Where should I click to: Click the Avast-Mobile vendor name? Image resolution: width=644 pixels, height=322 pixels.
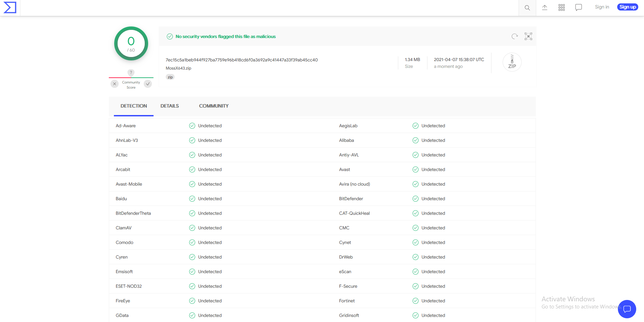pos(129,184)
